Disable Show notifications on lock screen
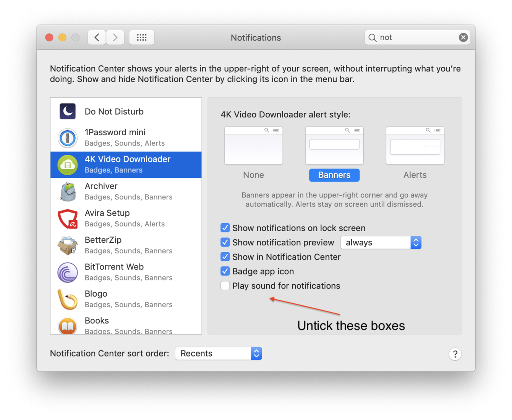Viewport: 512px width, 420px height. tap(225, 227)
